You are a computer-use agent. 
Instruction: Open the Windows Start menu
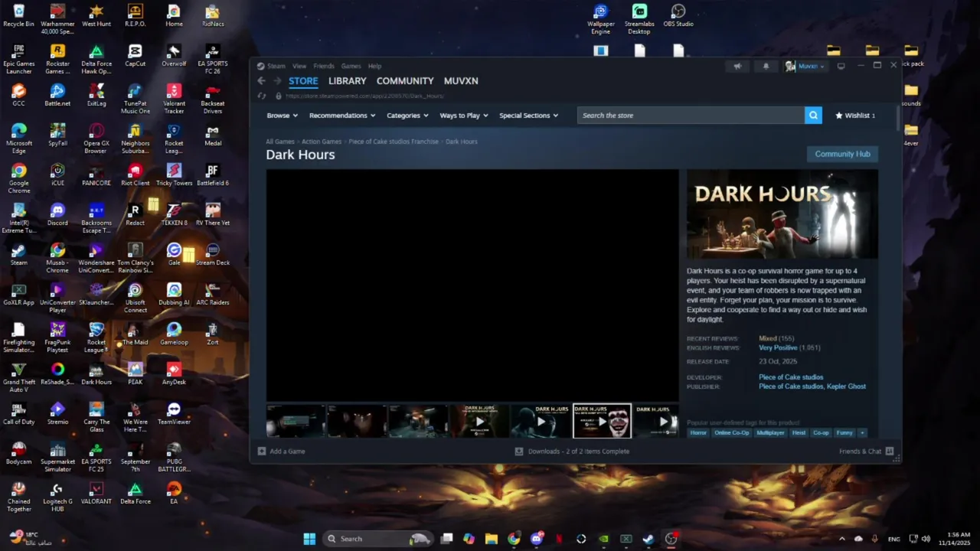(309, 539)
